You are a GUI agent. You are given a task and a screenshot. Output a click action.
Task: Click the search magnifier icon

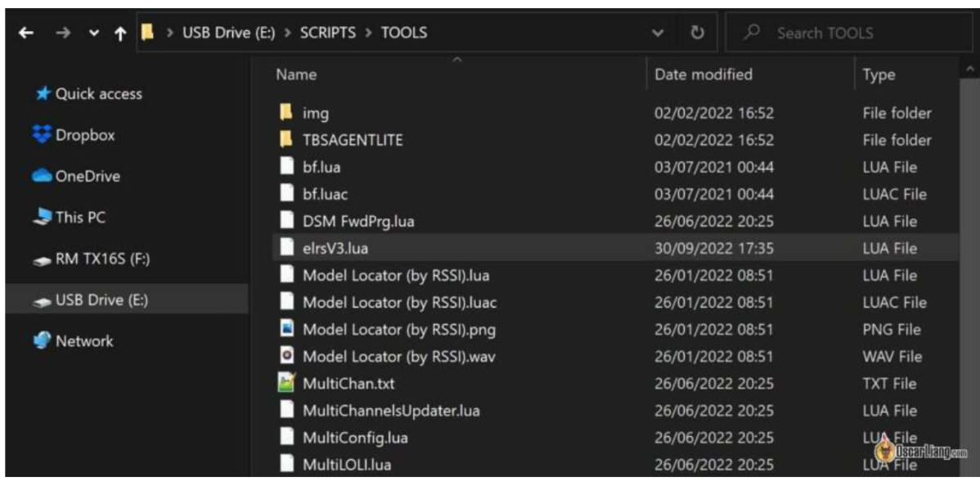click(753, 33)
